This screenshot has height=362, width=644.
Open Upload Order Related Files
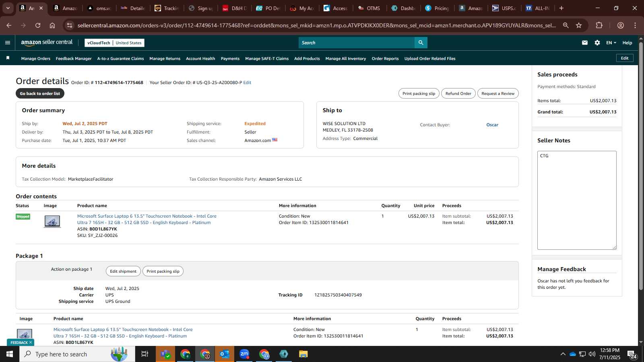tap(430, 58)
